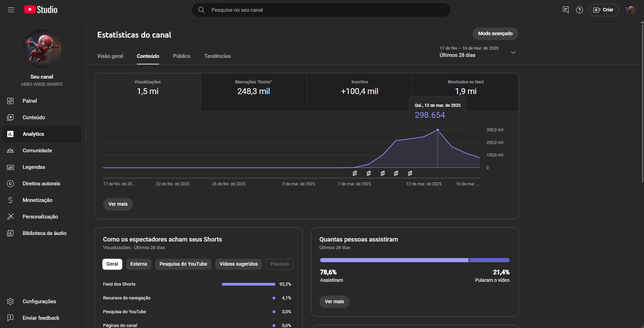Click the YouTube Studio logo
Image resolution: width=644 pixels, height=328 pixels.
[41, 10]
